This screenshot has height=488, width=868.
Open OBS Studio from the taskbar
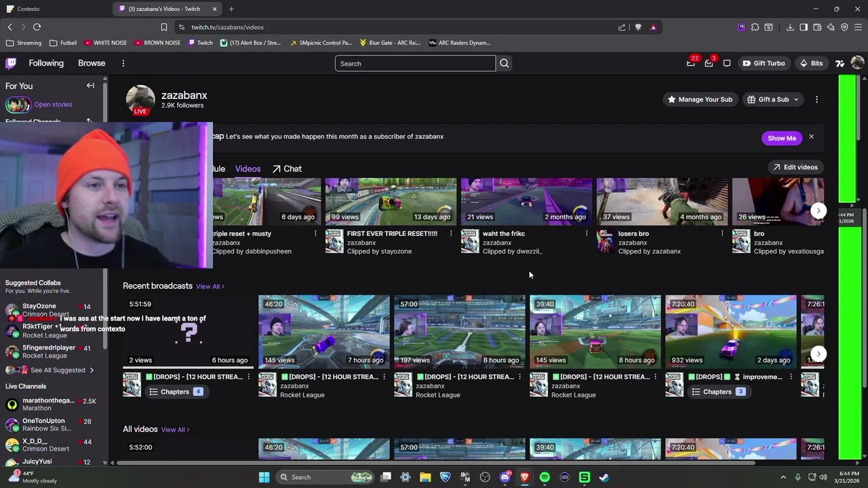pyautogui.click(x=485, y=477)
